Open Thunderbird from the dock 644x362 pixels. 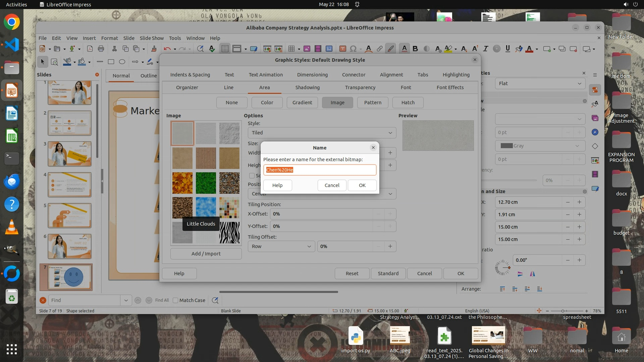coord(11,182)
